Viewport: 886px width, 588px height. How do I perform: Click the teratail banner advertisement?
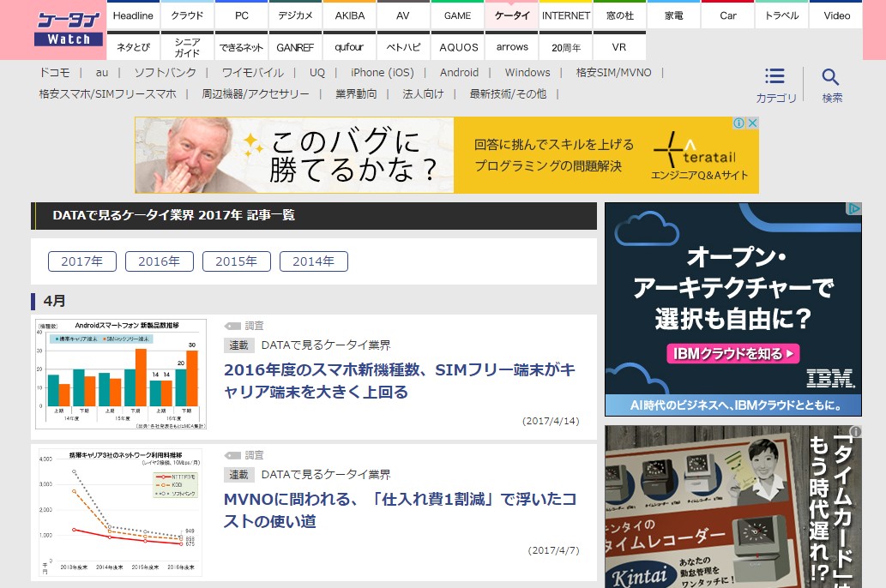tap(446, 155)
